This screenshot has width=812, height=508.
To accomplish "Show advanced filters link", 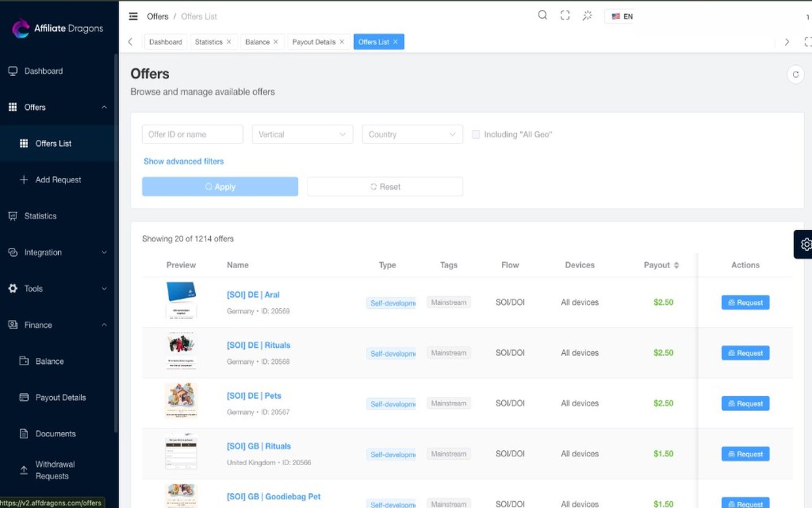I will (184, 161).
